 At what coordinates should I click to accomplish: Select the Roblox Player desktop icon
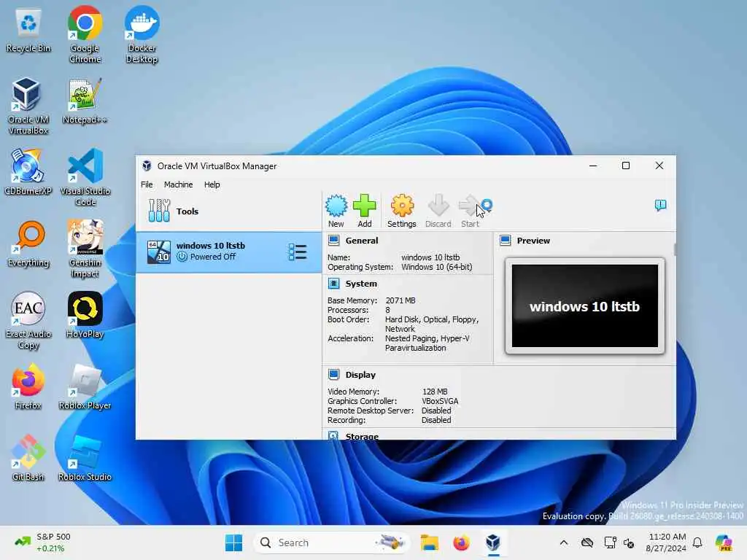[x=85, y=386]
